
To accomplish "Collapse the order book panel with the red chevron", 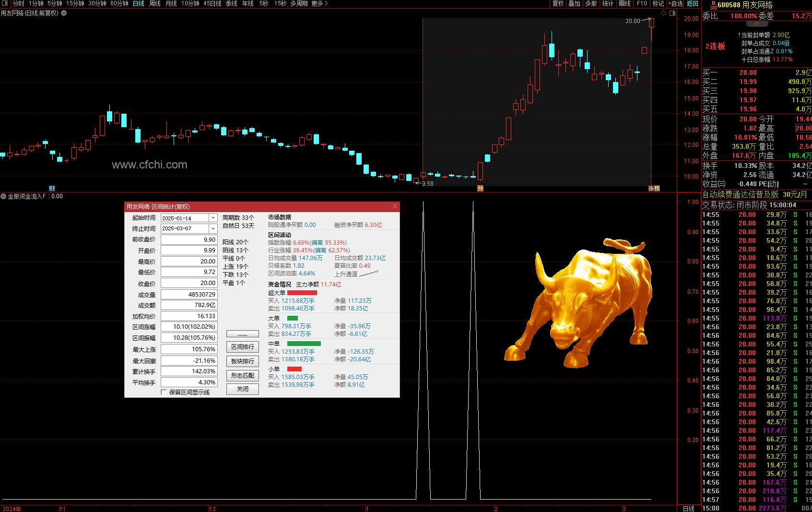I will point(757,24).
